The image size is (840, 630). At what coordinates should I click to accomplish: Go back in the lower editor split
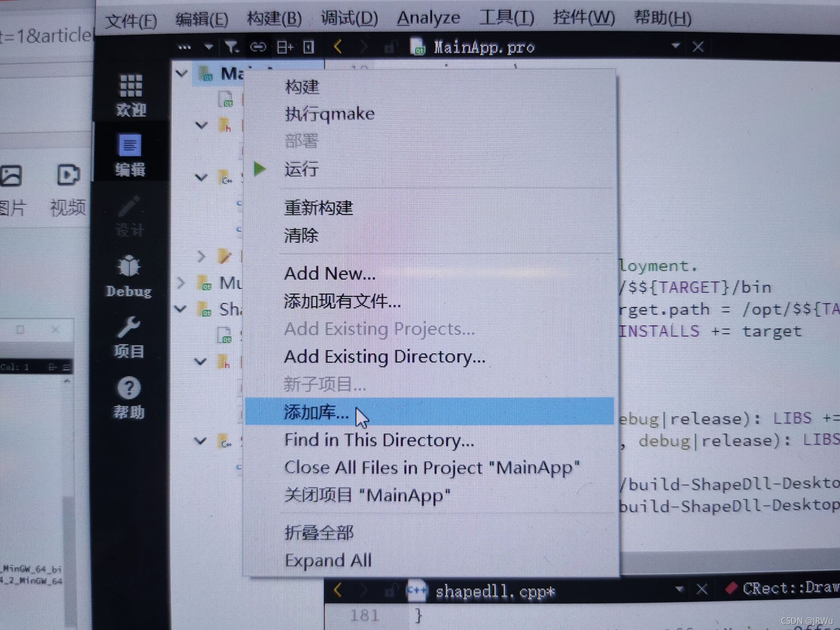coord(338,591)
